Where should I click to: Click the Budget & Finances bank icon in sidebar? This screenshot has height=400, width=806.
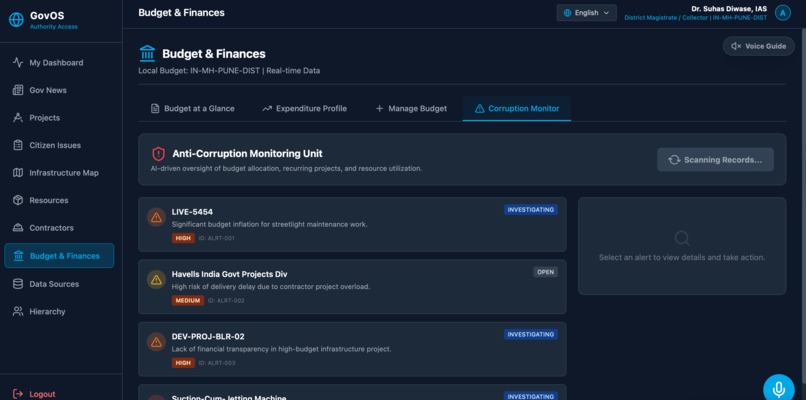pyautogui.click(x=19, y=256)
